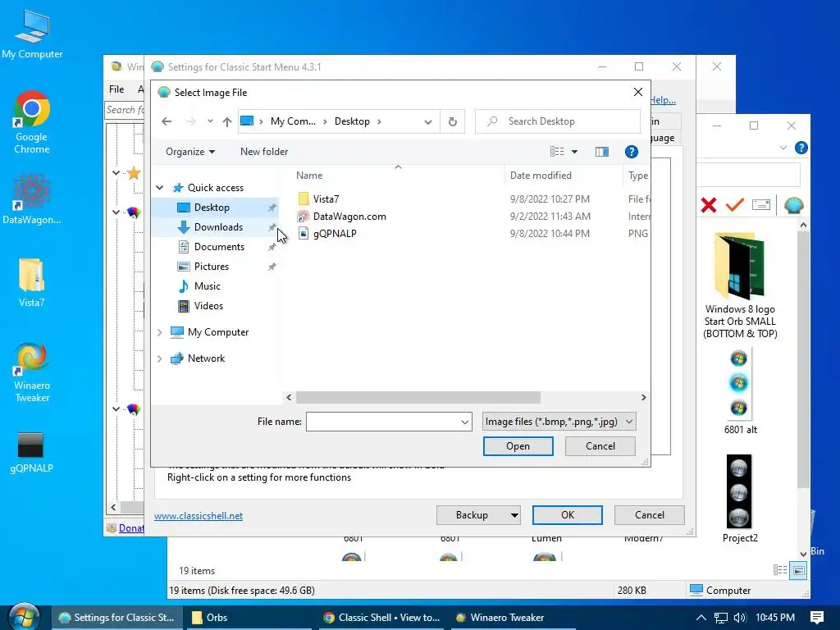This screenshot has height=630, width=840.
Task: Click the red X icon in Orbs toolbar
Action: (x=708, y=205)
